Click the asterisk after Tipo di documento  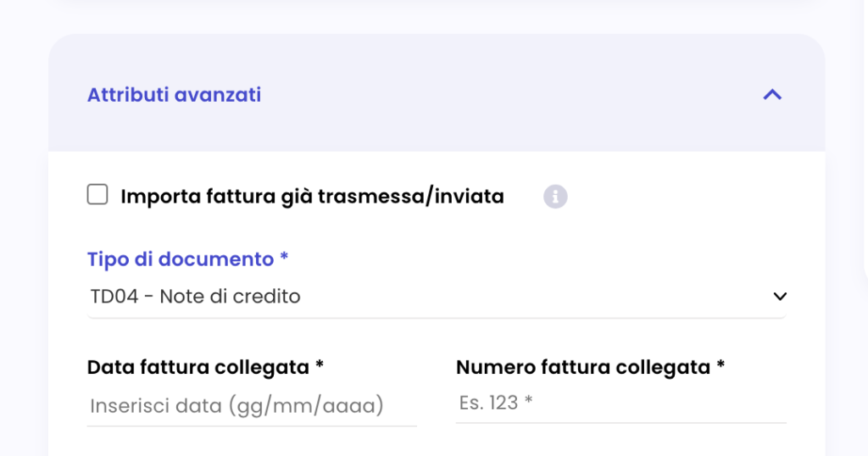click(284, 257)
